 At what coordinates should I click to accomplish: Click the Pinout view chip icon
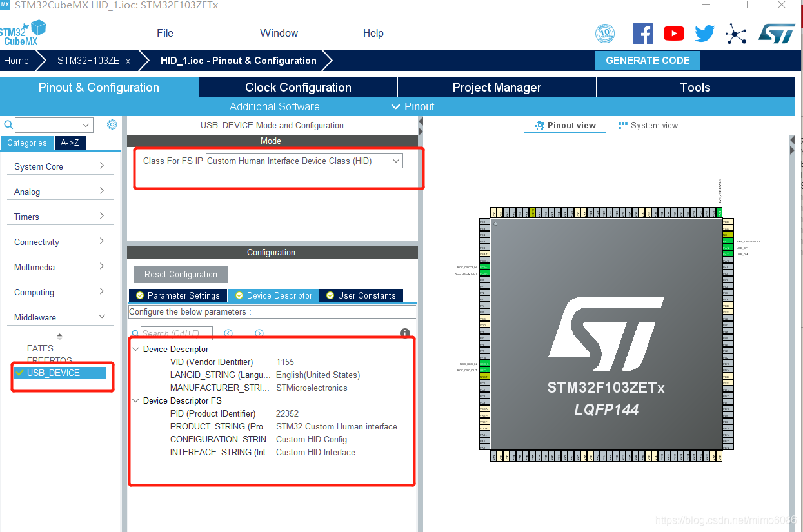540,125
